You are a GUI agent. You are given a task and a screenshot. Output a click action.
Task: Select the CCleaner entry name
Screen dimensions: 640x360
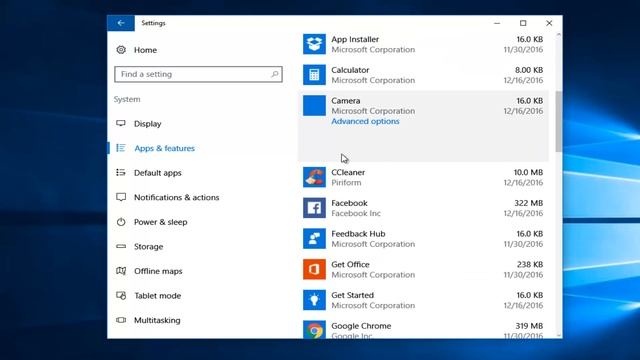(x=348, y=172)
